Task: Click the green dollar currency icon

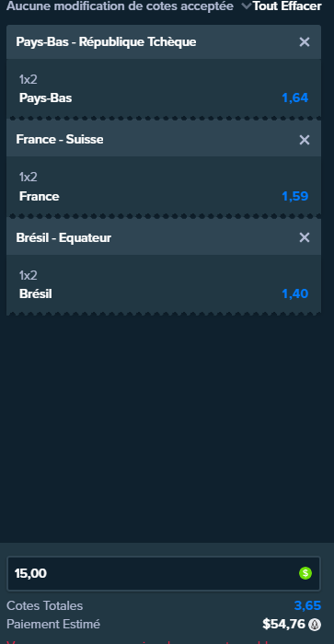Action: [305, 573]
